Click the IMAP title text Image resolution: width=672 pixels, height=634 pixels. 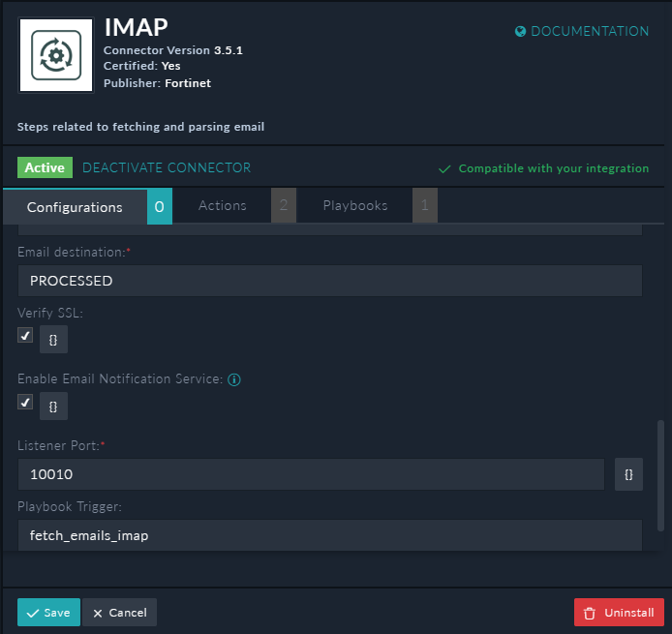[x=136, y=27]
